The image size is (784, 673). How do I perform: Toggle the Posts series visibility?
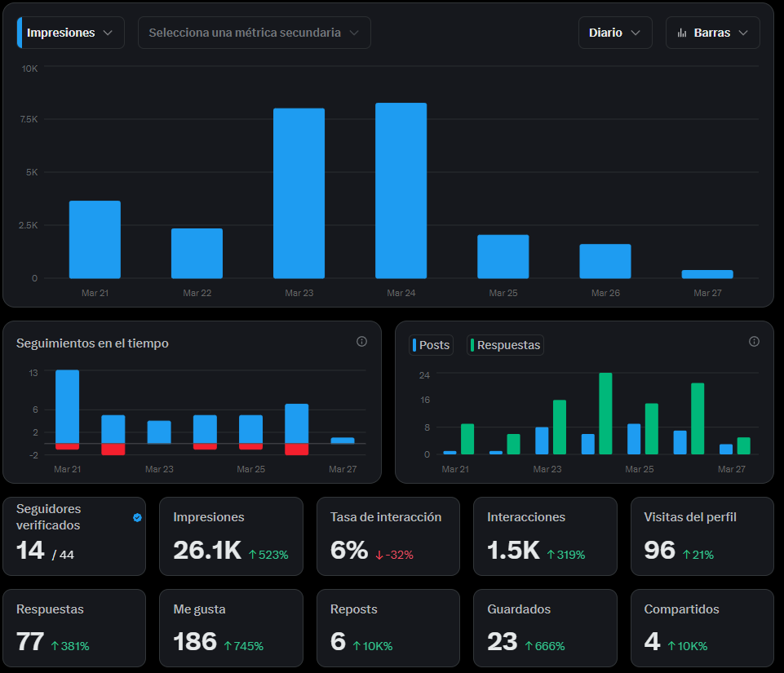(x=431, y=344)
